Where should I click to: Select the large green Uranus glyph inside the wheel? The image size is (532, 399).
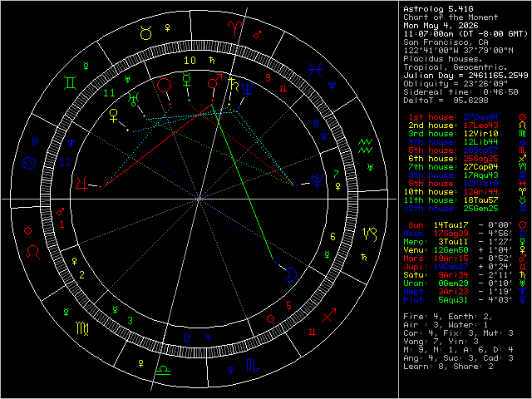pos(133,99)
